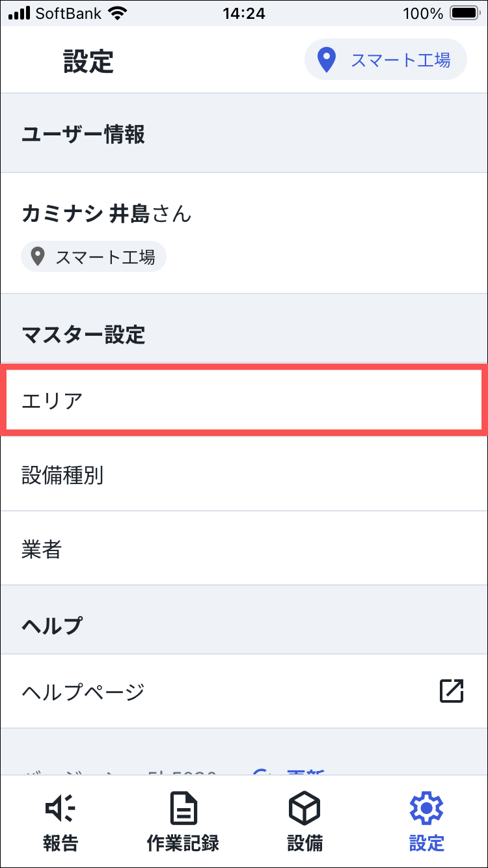488x868 pixels.
Task: Tap the blue location pin in header
Action: [x=325, y=60]
